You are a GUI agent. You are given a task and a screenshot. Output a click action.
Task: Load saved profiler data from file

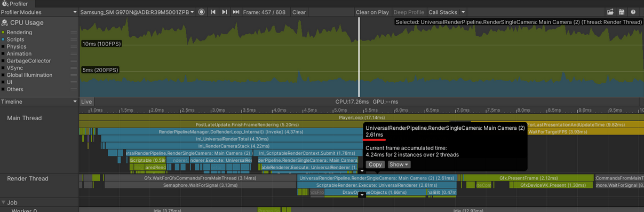pos(610,12)
